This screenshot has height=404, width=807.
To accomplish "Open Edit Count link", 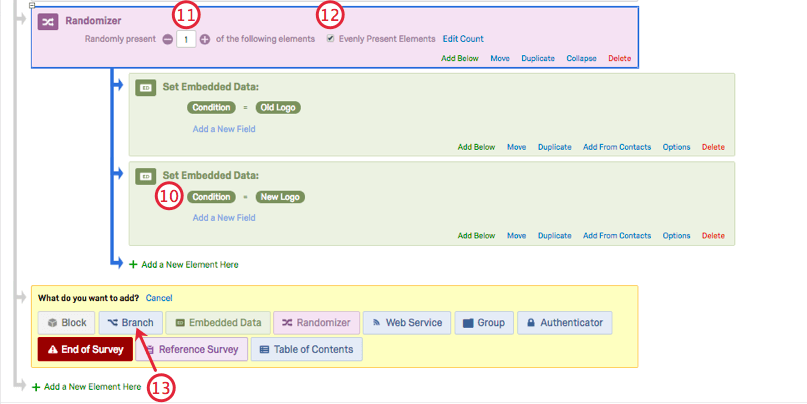I will (x=463, y=39).
